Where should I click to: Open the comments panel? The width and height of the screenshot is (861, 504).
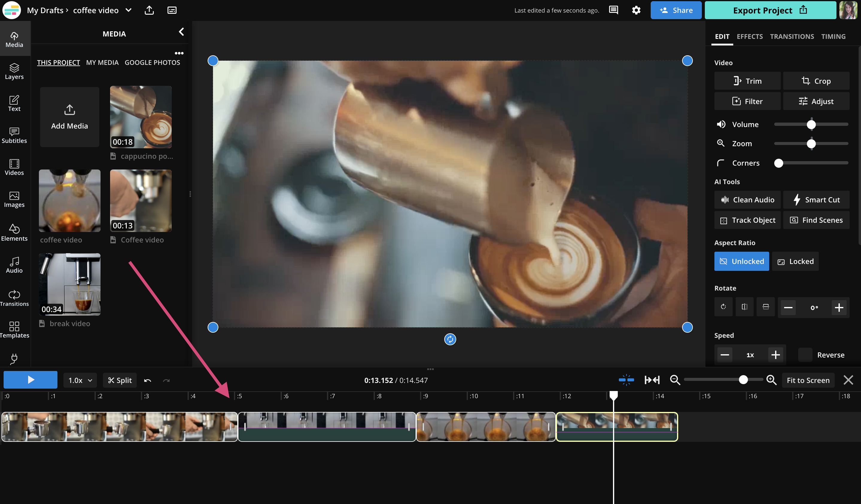point(613,10)
